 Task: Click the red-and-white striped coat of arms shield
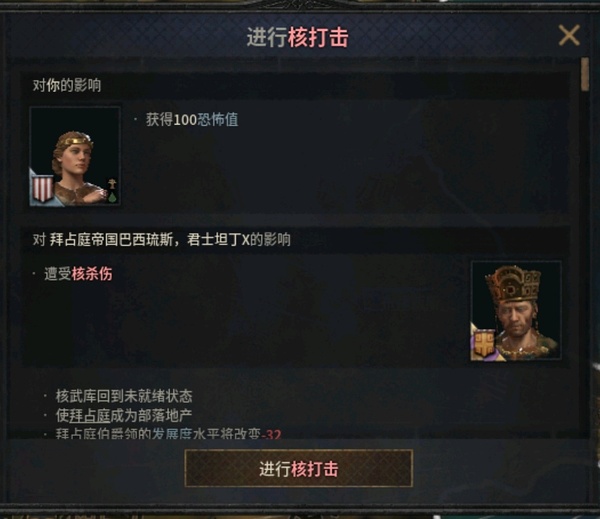pyautogui.click(x=43, y=188)
